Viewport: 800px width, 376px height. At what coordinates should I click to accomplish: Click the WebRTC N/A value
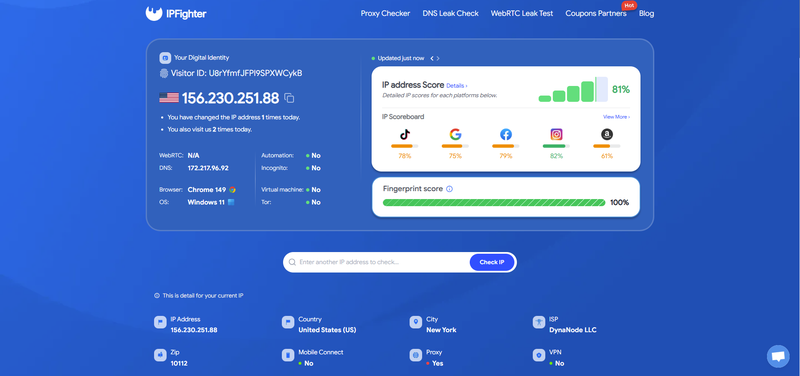[193, 156]
